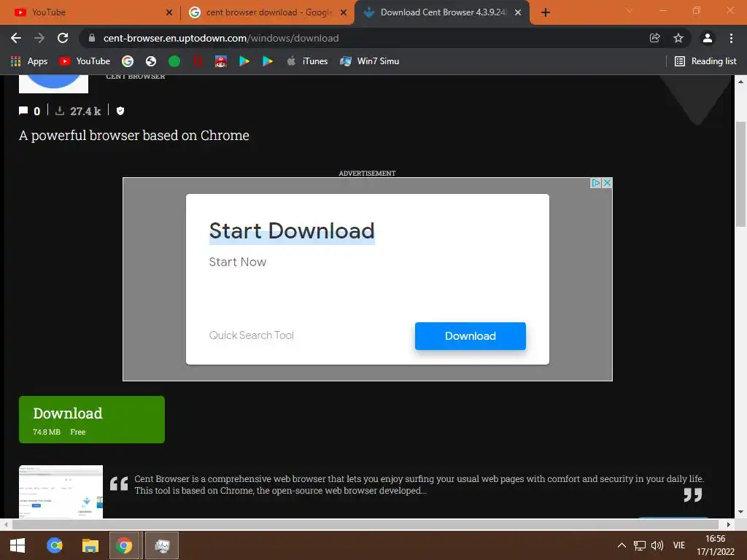747x560 pixels.
Task: Open the red Opera-style bookmark
Action: pos(198,61)
